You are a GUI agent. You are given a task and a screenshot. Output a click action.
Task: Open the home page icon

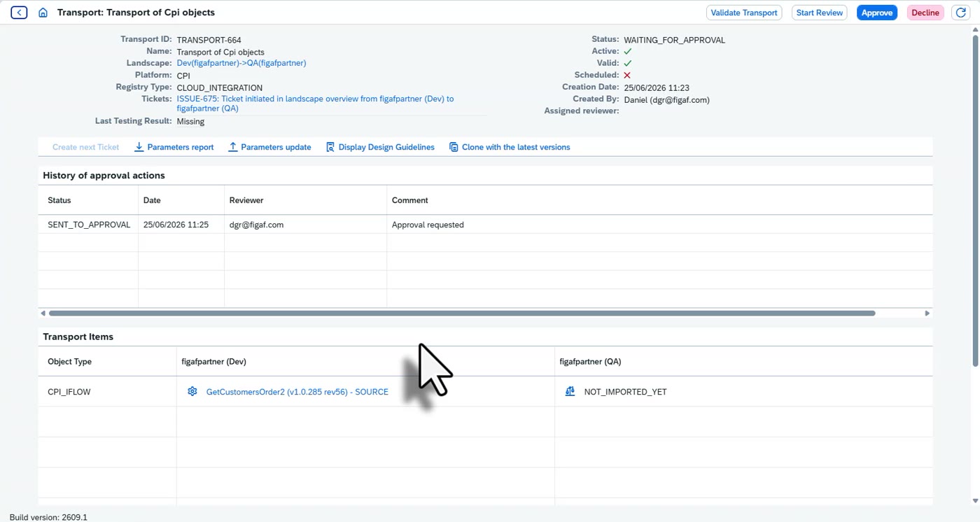pos(43,13)
